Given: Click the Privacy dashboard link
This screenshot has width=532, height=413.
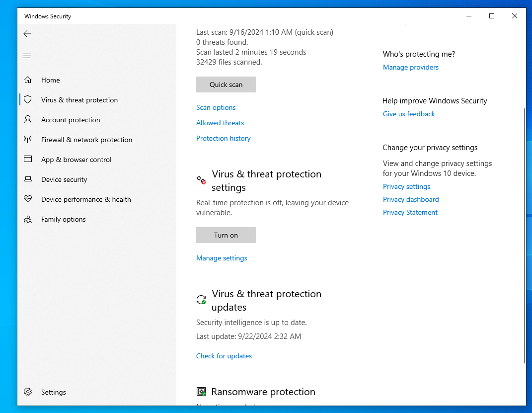Looking at the screenshot, I should coord(411,199).
